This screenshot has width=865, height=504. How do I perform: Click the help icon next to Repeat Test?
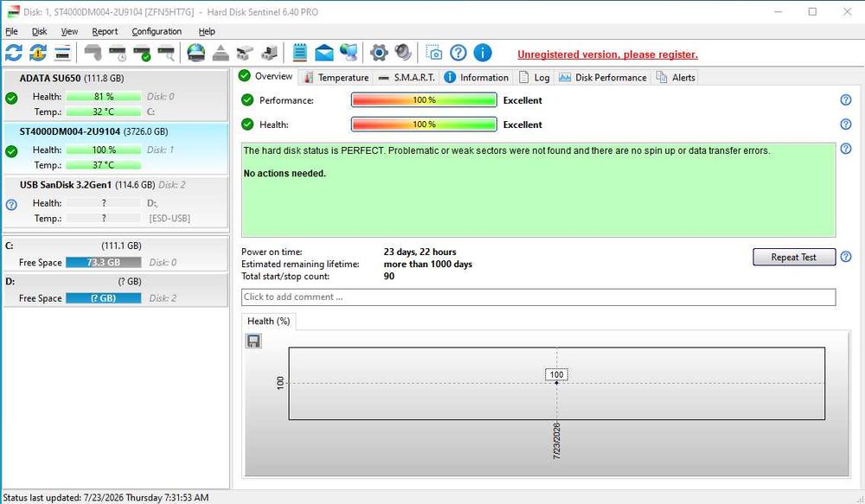[846, 257]
